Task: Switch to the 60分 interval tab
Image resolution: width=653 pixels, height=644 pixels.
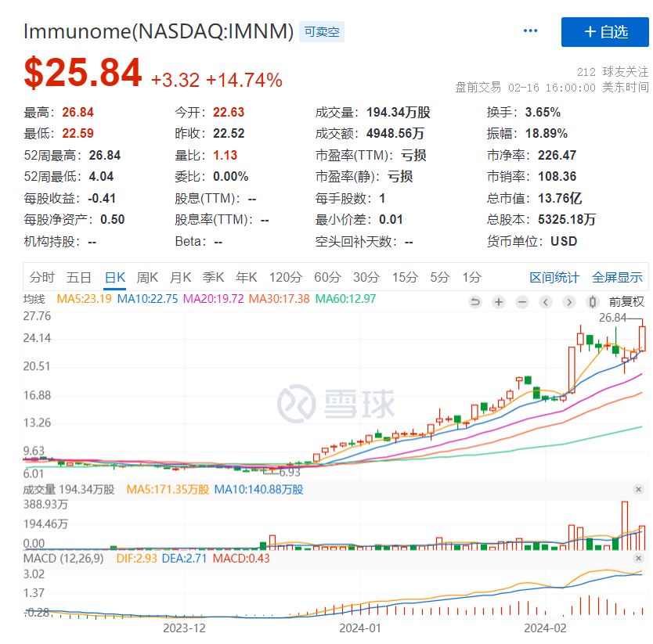Action: pyautogui.click(x=328, y=277)
